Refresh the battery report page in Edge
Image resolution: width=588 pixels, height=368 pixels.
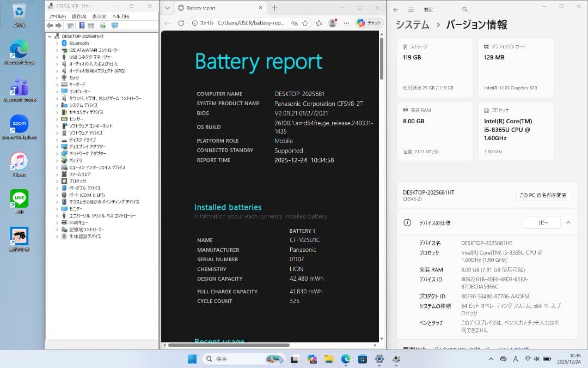[x=181, y=24]
